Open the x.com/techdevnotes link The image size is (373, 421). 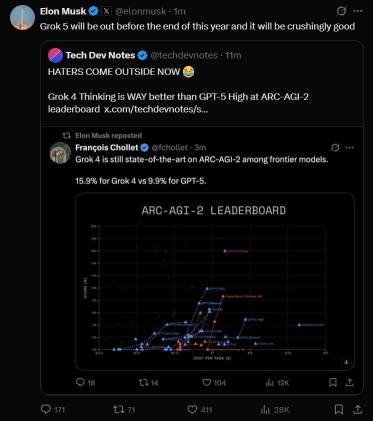point(156,109)
